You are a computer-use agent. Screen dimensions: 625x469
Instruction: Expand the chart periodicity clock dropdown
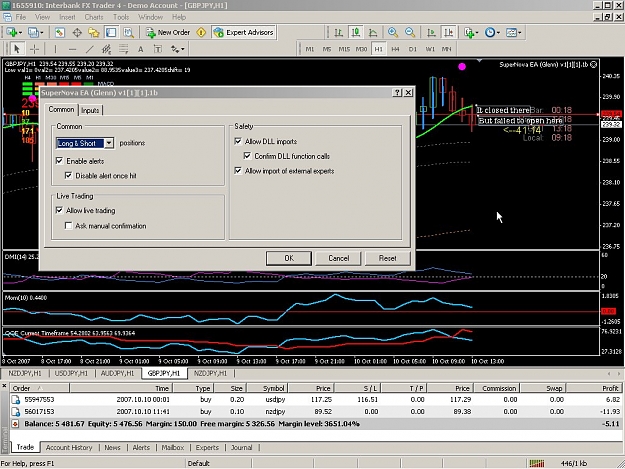click(498, 33)
